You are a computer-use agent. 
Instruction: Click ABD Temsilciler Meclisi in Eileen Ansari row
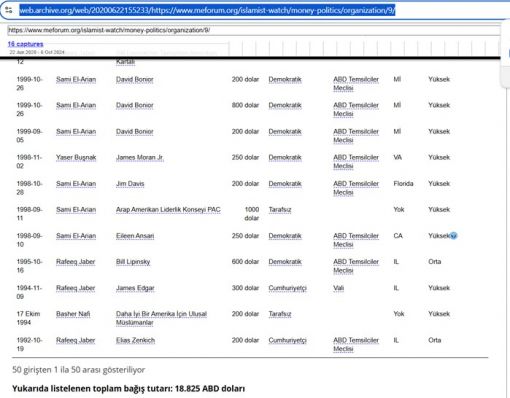click(356, 240)
